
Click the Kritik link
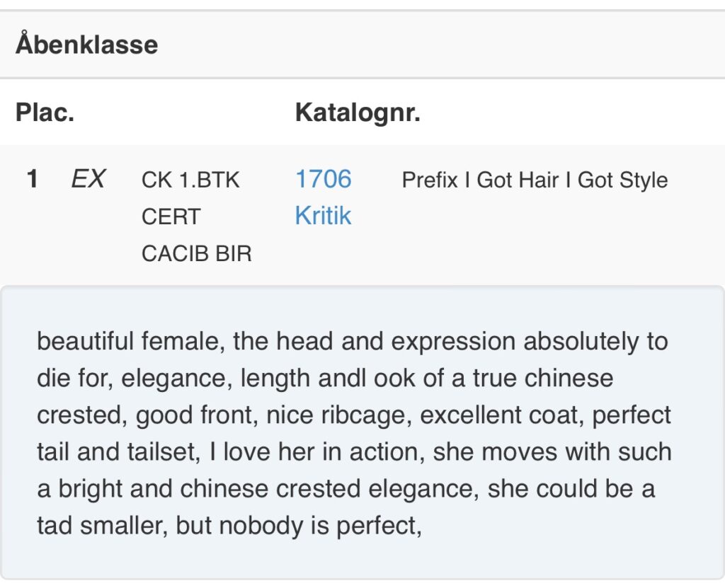coord(323,215)
